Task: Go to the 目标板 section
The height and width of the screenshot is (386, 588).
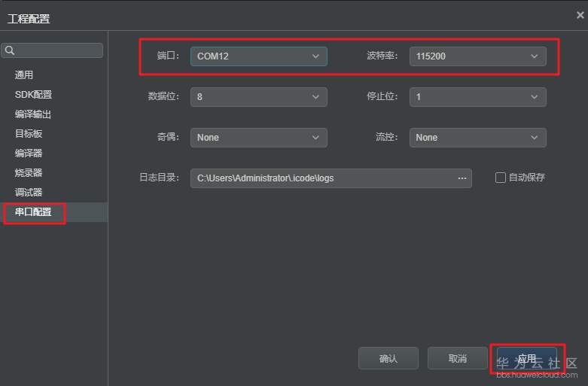Action: [x=29, y=133]
